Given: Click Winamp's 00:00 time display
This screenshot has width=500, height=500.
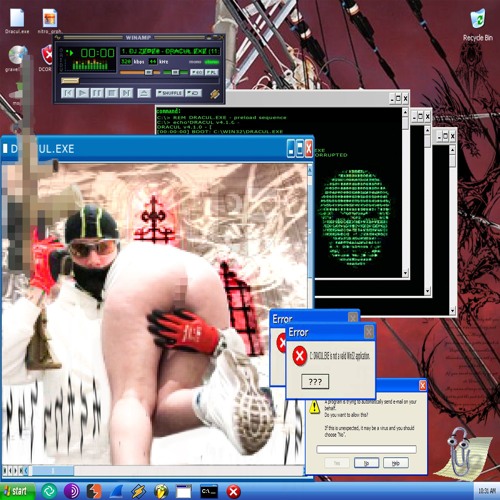Looking at the screenshot, I should (97, 53).
